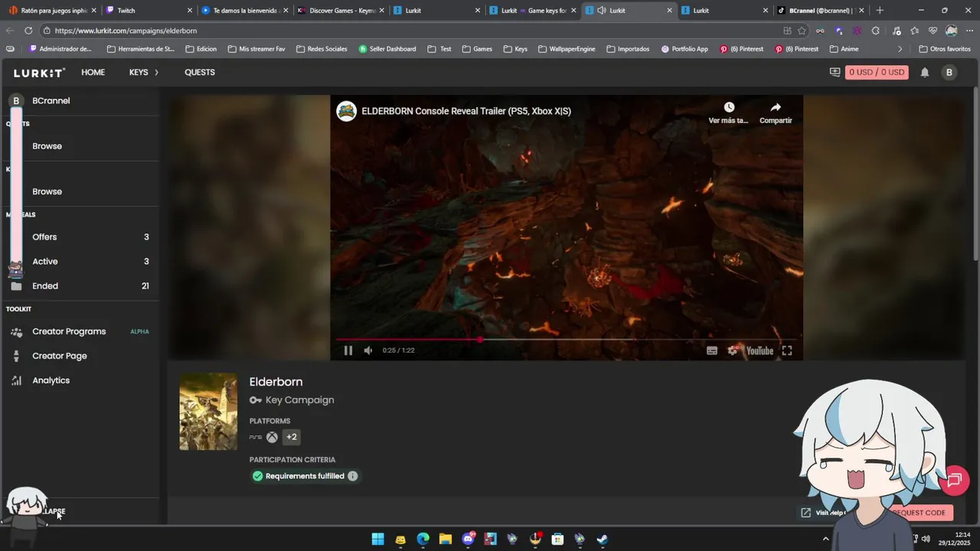Open the Portfolio App bookmark
This screenshot has height=551, width=980.
pyautogui.click(x=684, y=49)
